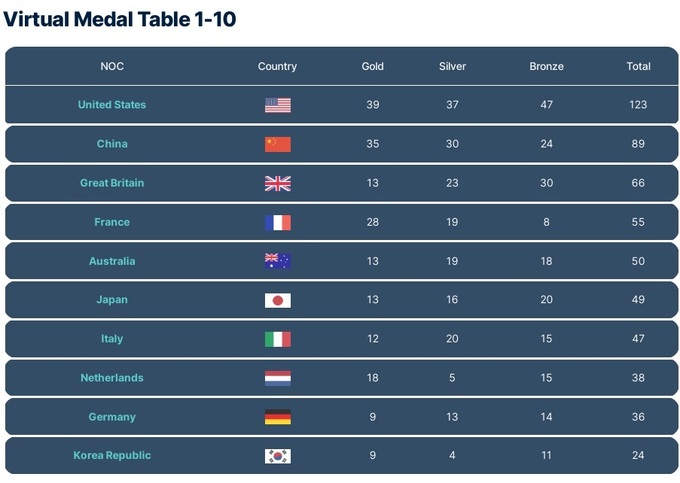Click the Germany flag icon

(277, 417)
